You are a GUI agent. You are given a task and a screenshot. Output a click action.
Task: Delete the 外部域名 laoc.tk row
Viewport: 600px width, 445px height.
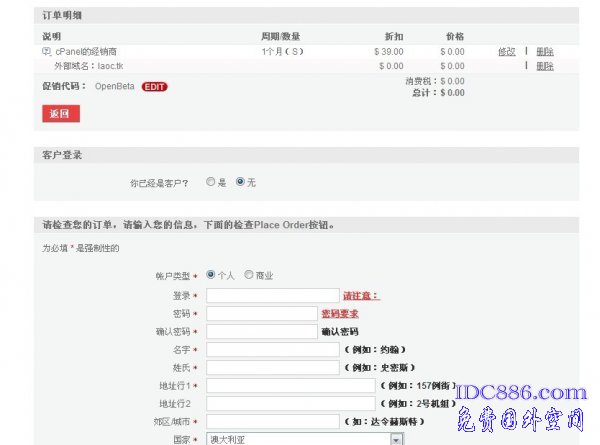pos(544,66)
